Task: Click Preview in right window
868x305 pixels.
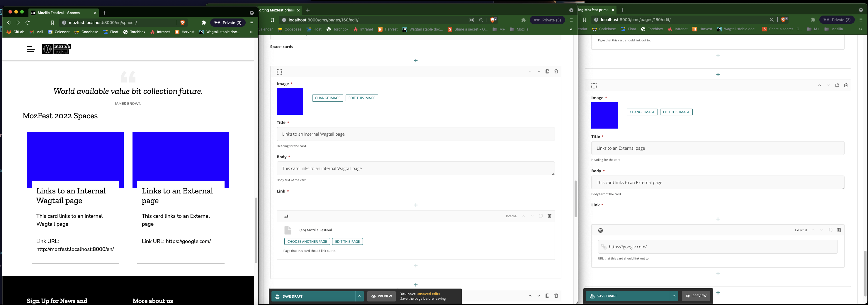Action: (696, 296)
